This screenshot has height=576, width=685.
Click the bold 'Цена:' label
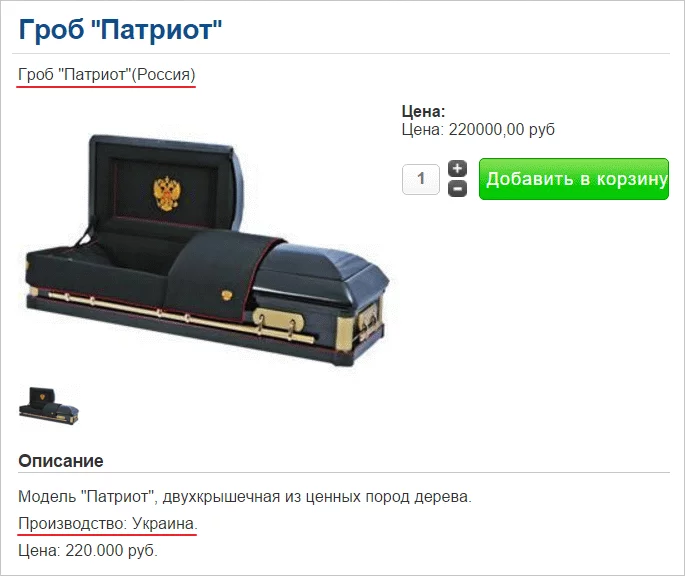pos(423,111)
